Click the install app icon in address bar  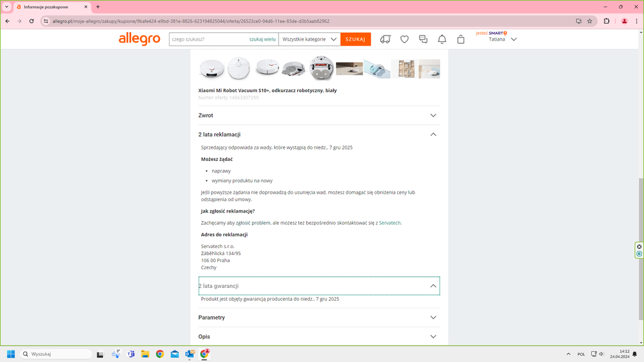(579, 21)
